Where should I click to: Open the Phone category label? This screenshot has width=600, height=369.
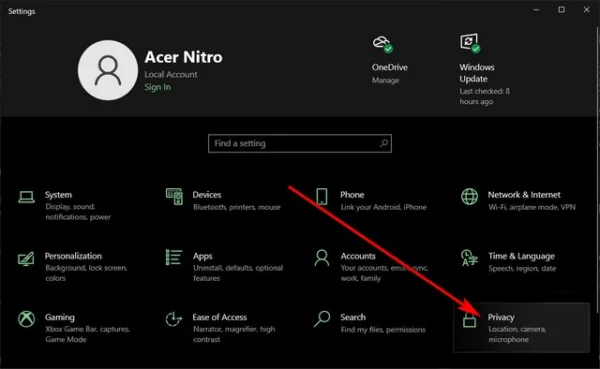(x=352, y=195)
